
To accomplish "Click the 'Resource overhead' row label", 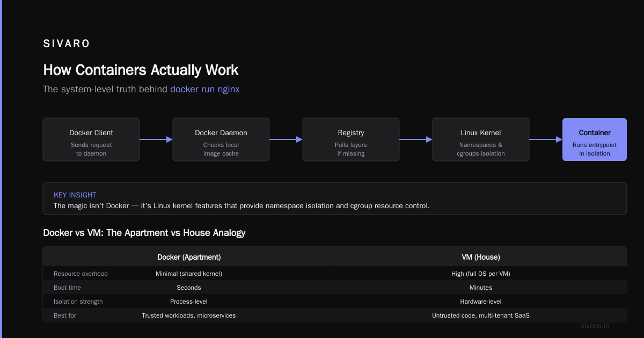I will (80, 274).
